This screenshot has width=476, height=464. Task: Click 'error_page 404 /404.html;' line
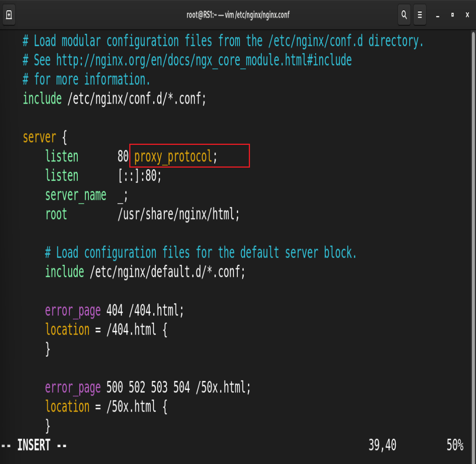114,310
